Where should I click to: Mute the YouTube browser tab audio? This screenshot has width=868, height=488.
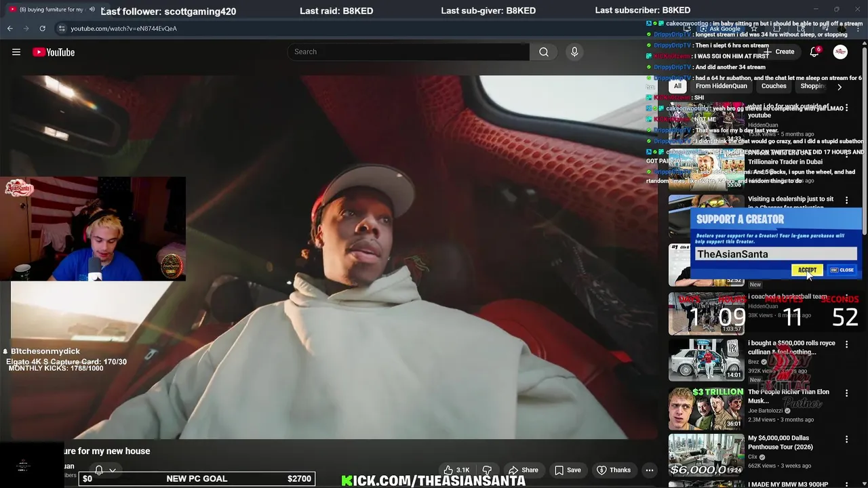(x=92, y=9)
